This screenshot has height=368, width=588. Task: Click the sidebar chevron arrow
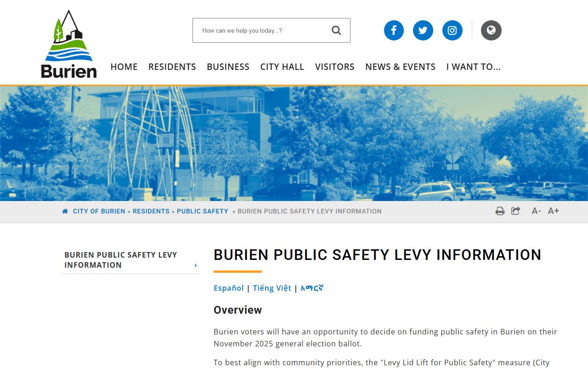pos(196,265)
